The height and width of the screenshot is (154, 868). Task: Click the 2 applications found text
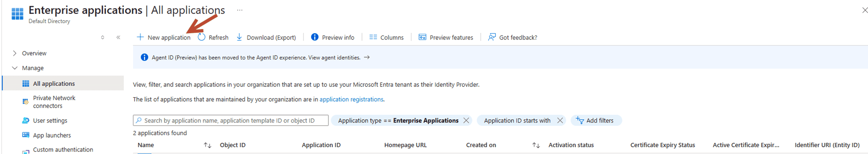(160, 133)
